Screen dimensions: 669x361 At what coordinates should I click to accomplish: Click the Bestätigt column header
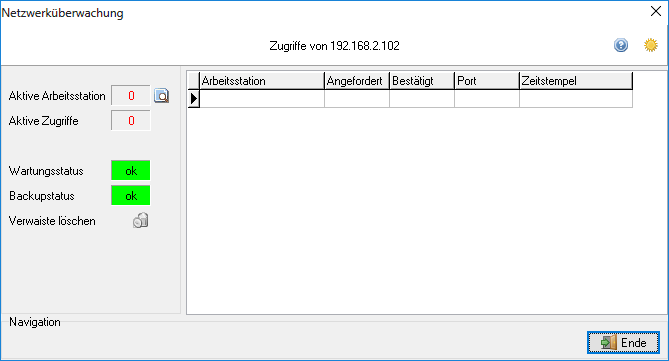pyautogui.click(x=422, y=81)
